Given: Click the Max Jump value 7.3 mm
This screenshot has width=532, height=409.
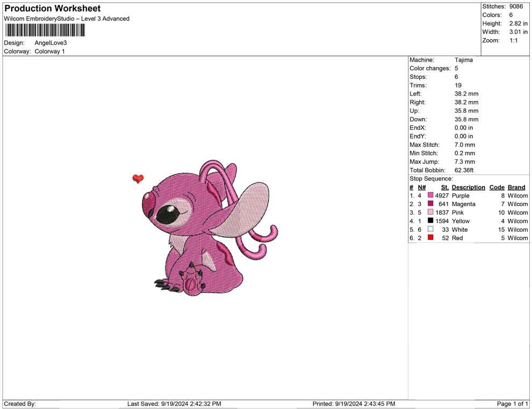Looking at the screenshot, I should (x=465, y=162).
